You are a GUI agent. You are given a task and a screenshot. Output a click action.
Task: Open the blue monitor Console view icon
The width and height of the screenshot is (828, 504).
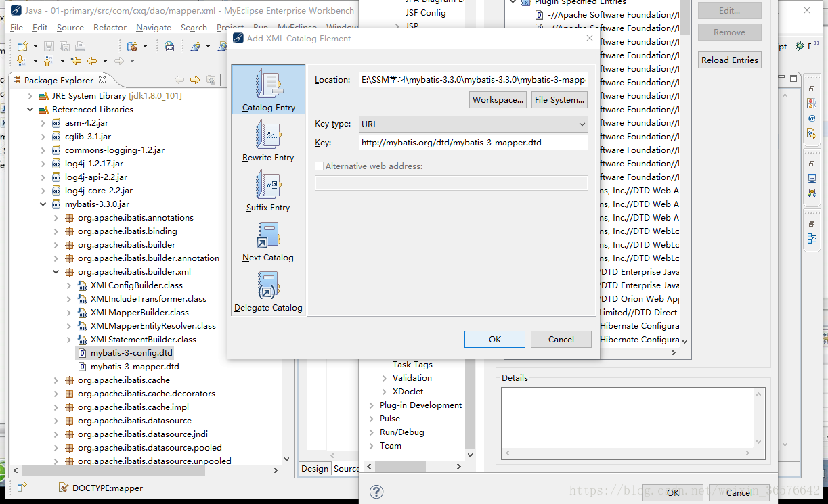(x=812, y=179)
